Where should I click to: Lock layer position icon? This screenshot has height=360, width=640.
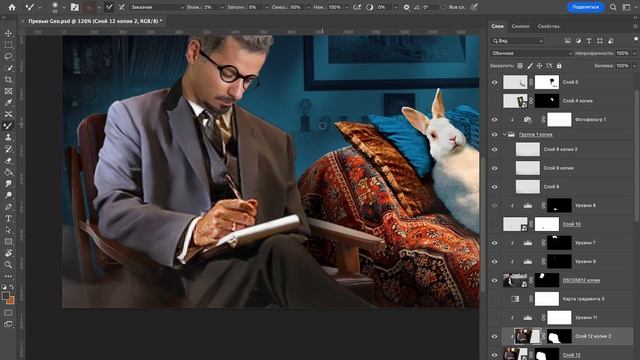click(539, 65)
